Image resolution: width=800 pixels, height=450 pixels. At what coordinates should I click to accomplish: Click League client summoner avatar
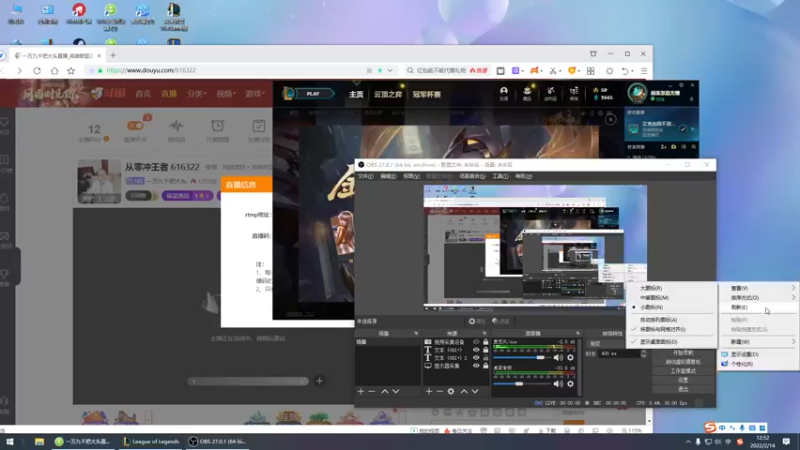pyautogui.click(x=637, y=93)
